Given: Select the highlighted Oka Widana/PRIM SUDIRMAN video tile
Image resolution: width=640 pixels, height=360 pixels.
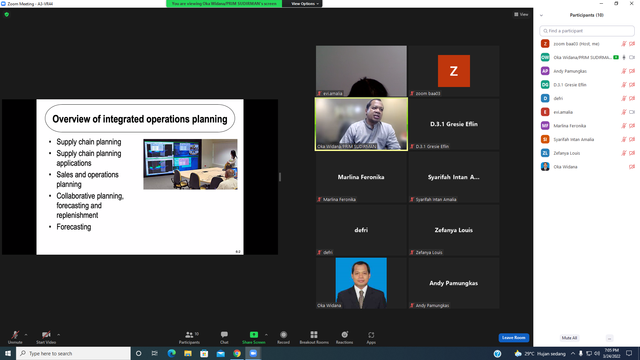Looking at the screenshot, I should pos(361,124).
